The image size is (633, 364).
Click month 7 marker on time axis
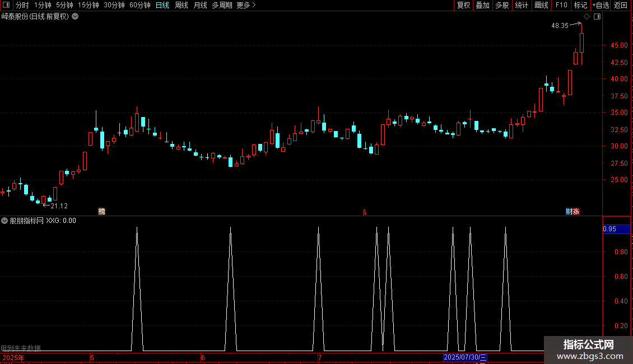pos(320,357)
